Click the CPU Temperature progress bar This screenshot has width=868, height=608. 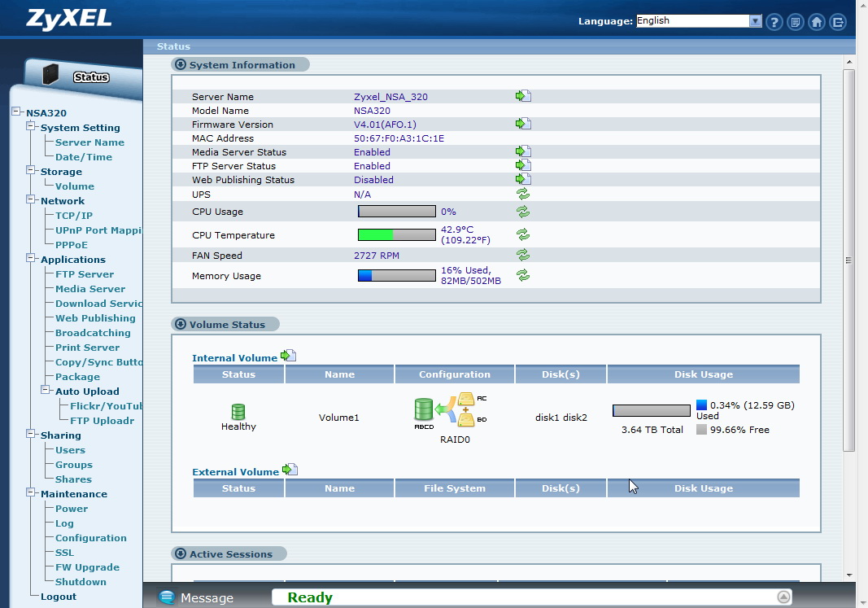(x=397, y=234)
